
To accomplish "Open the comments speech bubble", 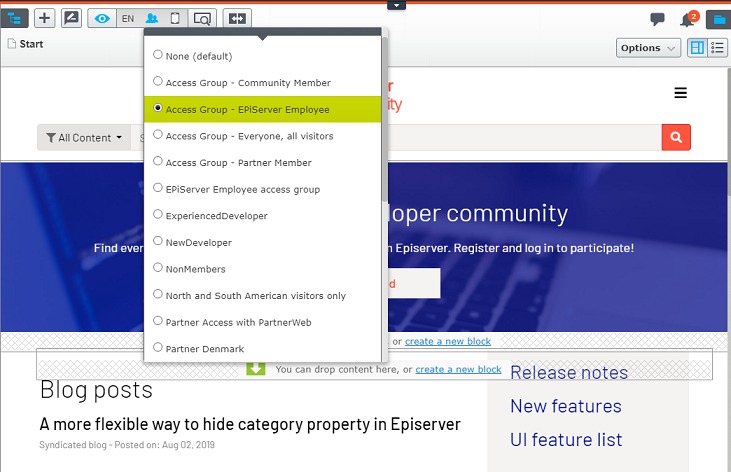I will [x=657, y=19].
